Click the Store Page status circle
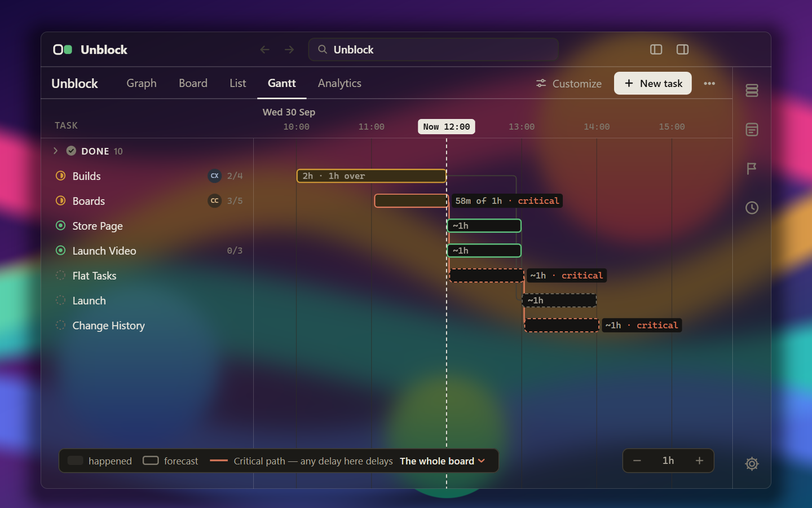The image size is (812, 508). 60,225
